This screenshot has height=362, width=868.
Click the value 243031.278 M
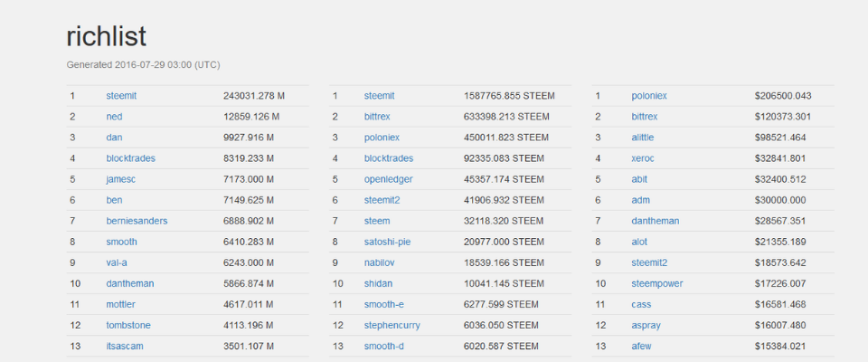(254, 96)
